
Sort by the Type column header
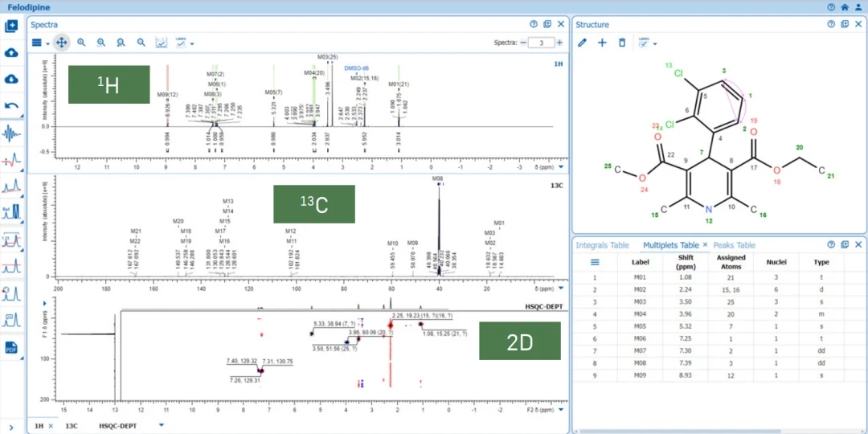click(821, 262)
